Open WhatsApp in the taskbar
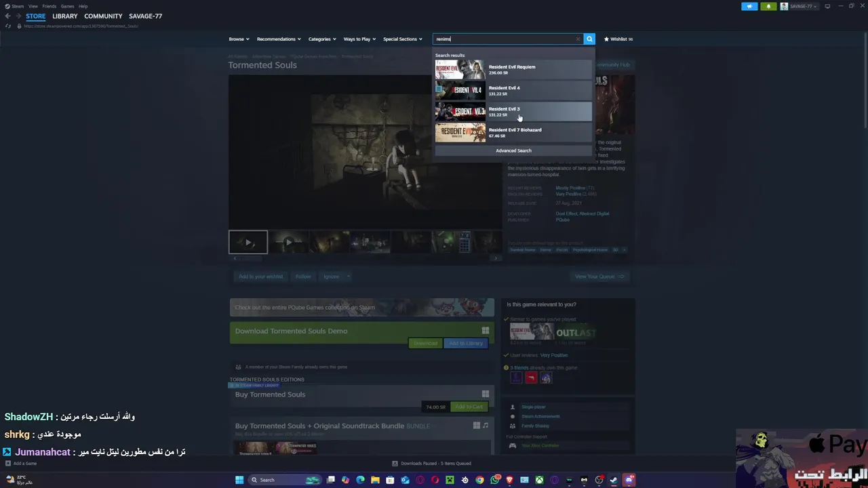The width and height of the screenshot is (868, 488). 494,480
